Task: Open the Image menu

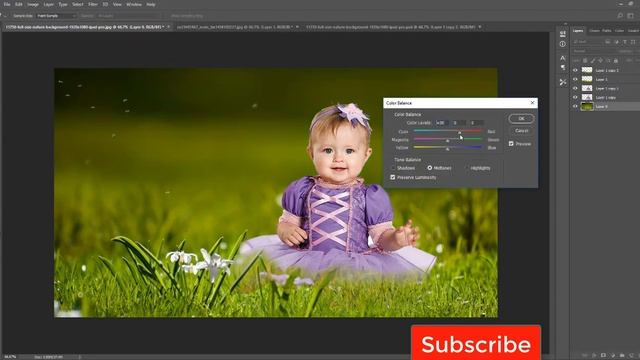Action: tap(33, 4)
